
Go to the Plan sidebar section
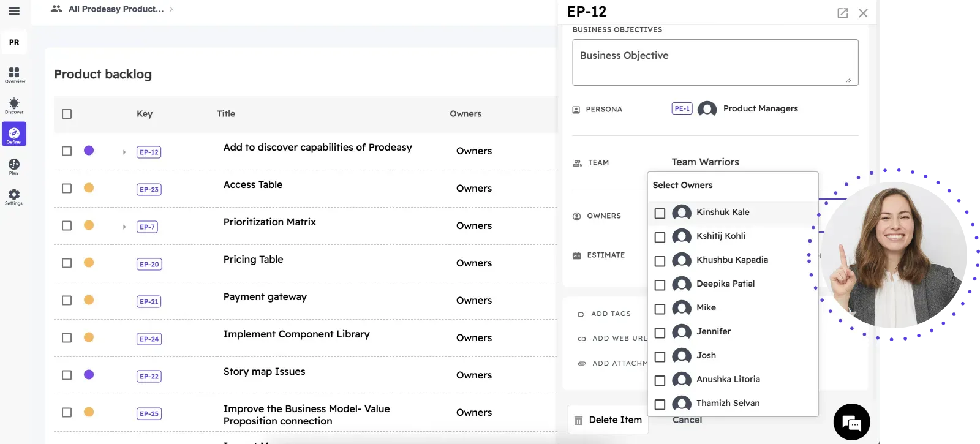coord(14,167)
